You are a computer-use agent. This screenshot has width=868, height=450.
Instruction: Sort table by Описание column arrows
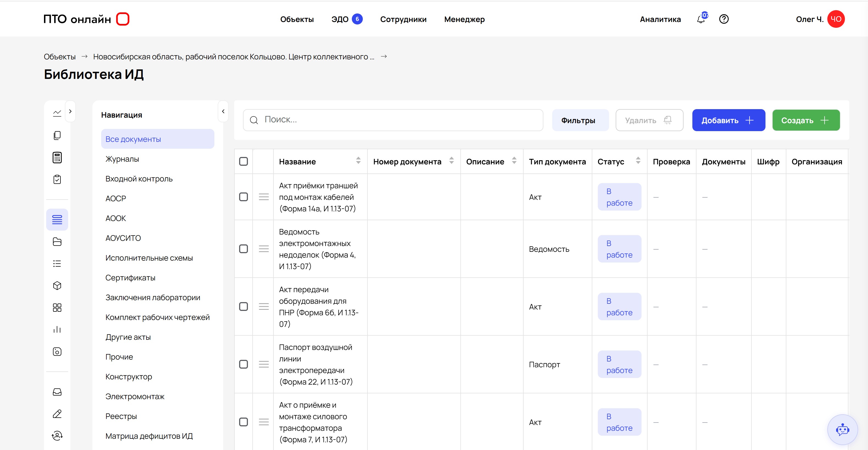point(514,161)
